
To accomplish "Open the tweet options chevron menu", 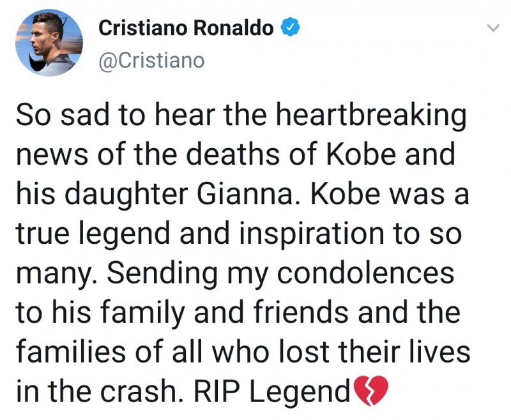I will 492,29.
